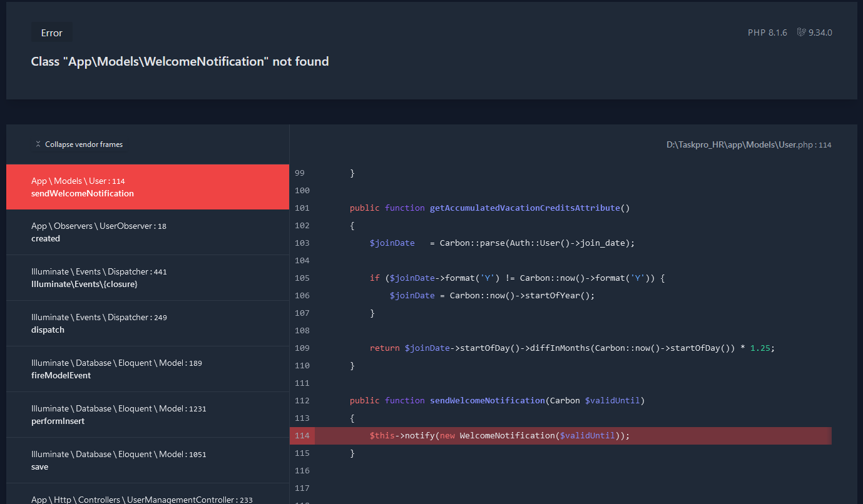Click the Laravel logo icon next to 9.34.0
Screen dimensions: 863x504
(x=801, y=33)
